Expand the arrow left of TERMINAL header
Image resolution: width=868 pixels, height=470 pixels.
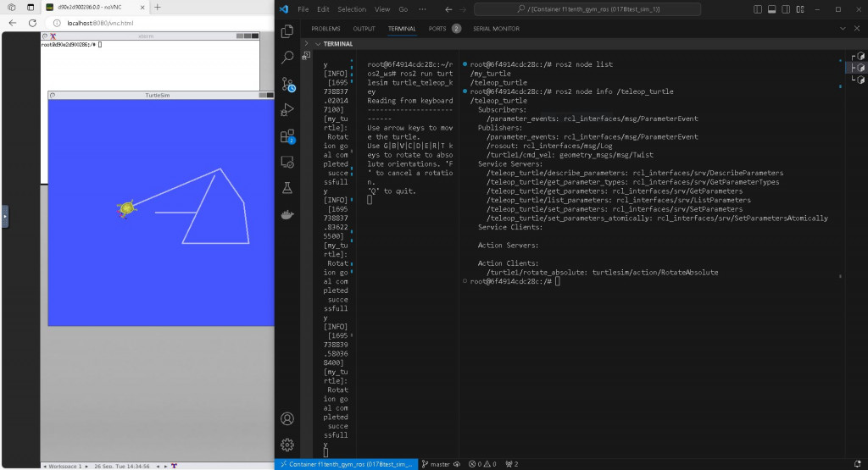pyautogui.click(x=306, y=43)
